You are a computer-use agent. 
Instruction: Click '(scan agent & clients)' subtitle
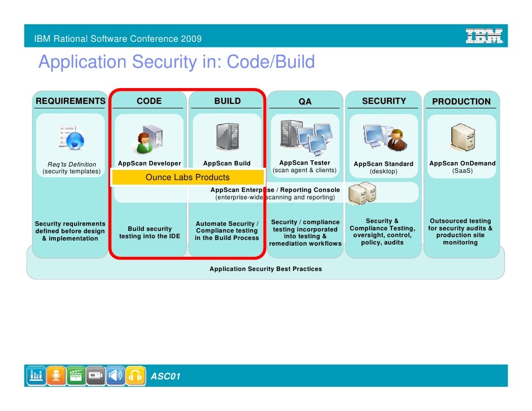(x=304, y=170)
